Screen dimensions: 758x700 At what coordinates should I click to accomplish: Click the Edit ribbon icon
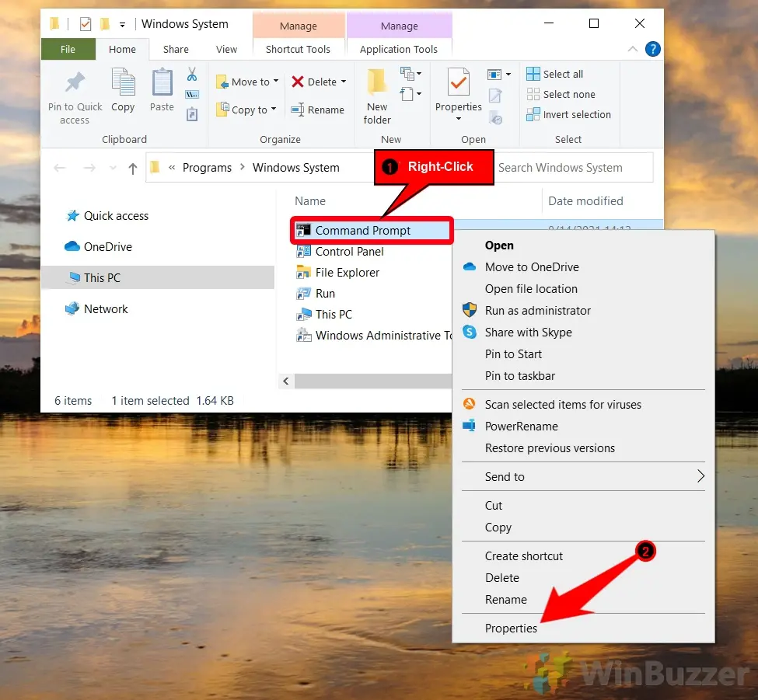[x=495, y=96]
